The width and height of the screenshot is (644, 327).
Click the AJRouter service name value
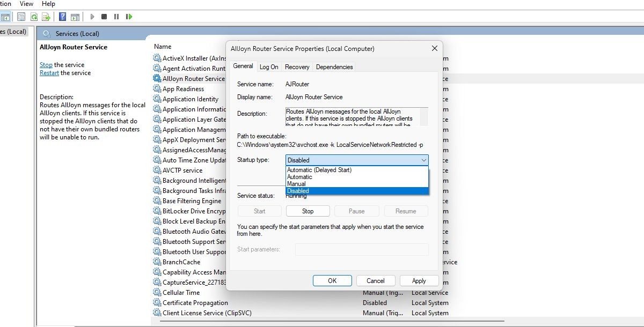click(x=297, y=84)
